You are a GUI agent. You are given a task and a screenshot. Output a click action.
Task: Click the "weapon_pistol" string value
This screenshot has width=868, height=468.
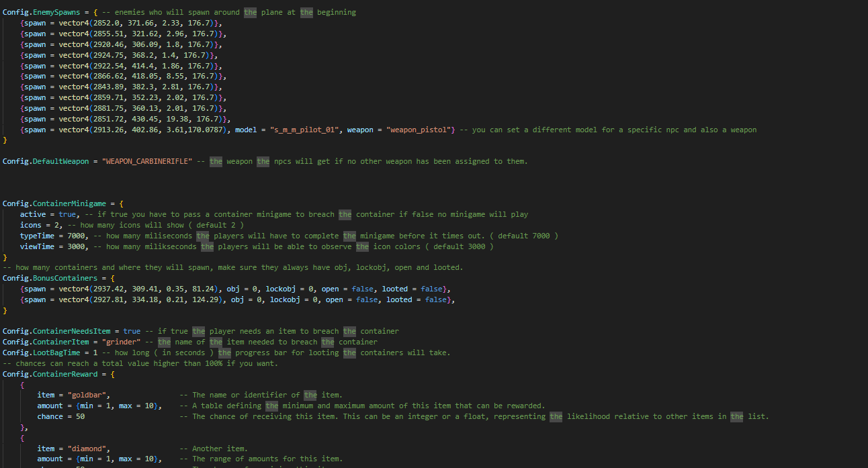[418, 130]
